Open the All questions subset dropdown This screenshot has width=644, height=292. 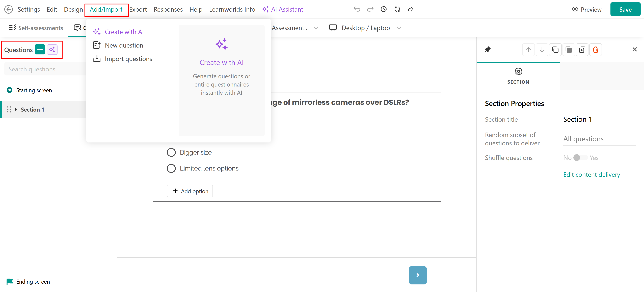599,139
